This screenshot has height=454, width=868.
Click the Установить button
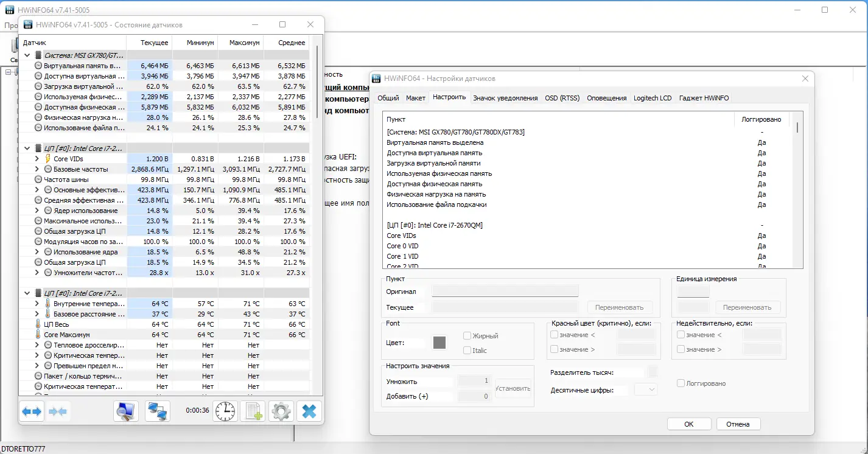click(x=513, y=388)
